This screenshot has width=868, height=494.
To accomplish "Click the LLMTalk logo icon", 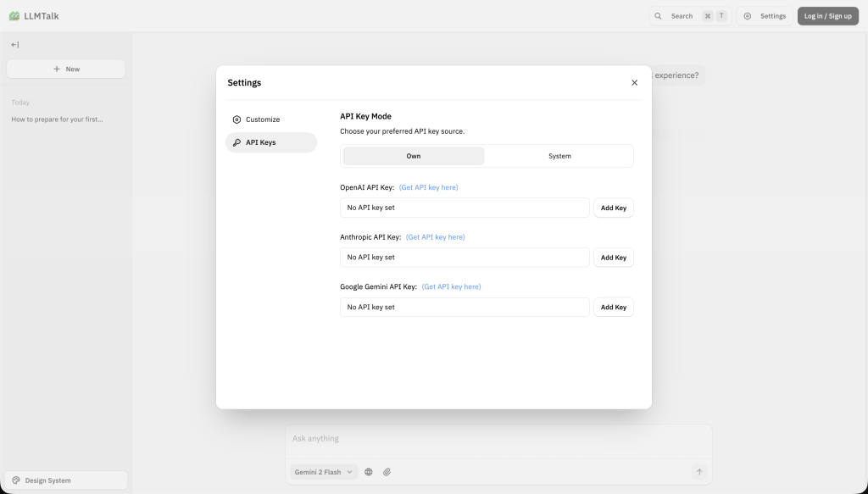I will coord(14,16).
